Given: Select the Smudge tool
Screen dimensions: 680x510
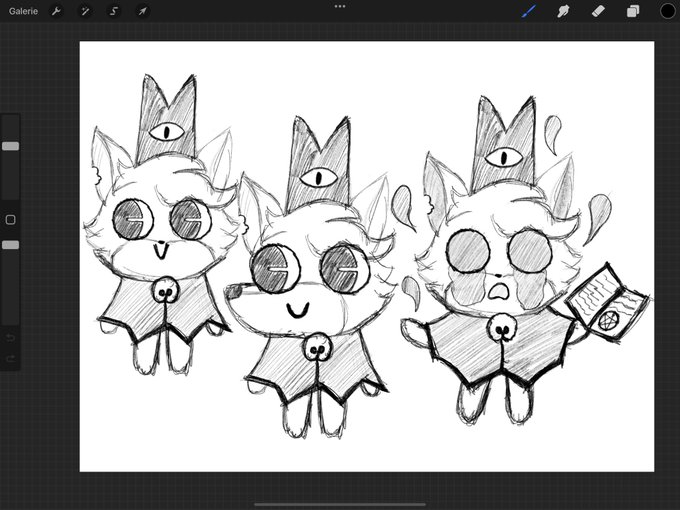Looking at the screenshot, I should pyautogui.click(x=563, y=11).
